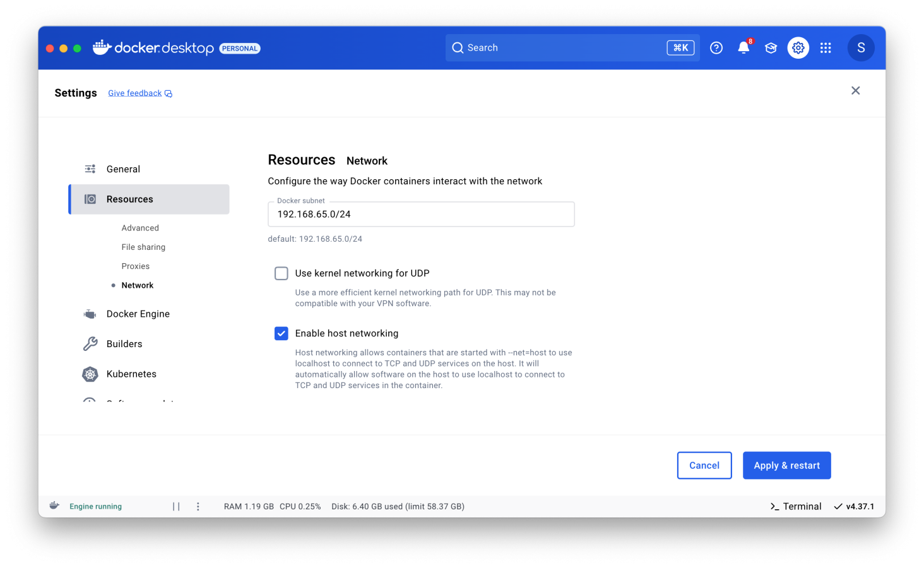Enable Use kernel networking for UDP
The image size is (924, 568).
click(281, 273)
